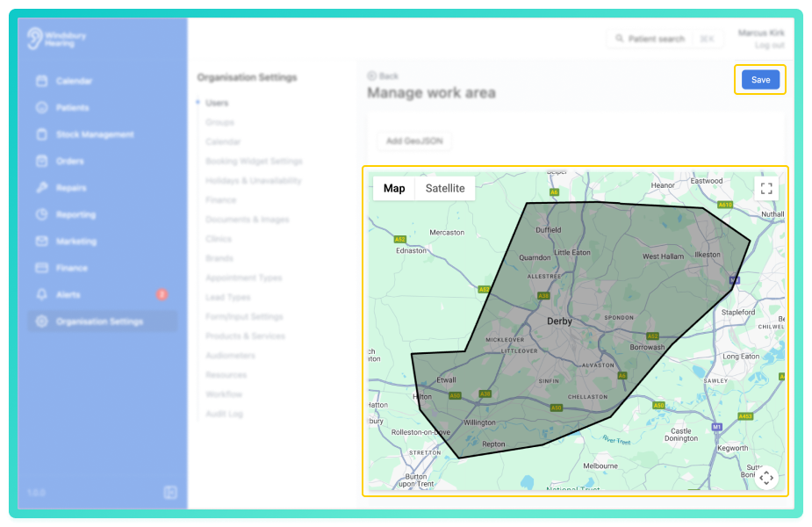Click the Alerts bell icon
Image resolution: width=812 pixels, height=527 pixels.
42,294
